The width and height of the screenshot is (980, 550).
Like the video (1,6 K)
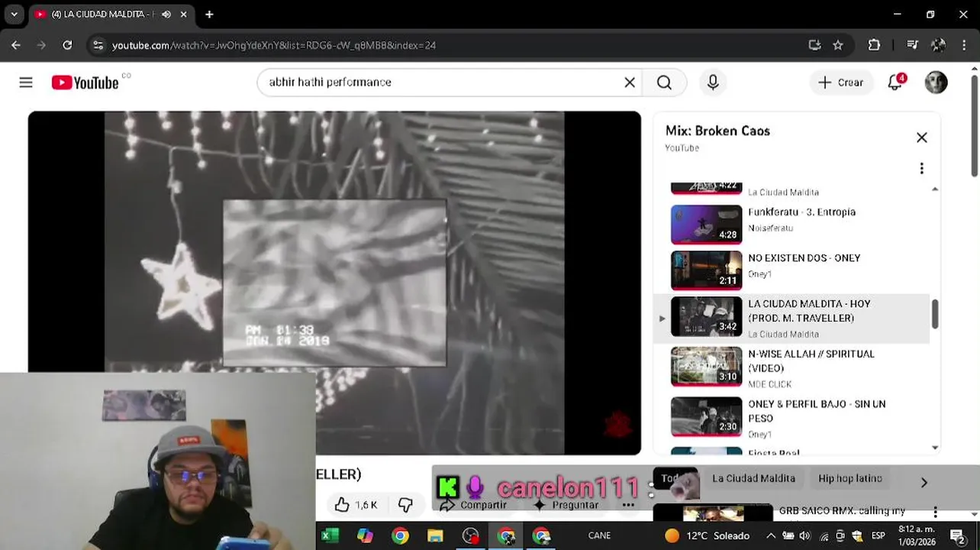tap(356, 505)
